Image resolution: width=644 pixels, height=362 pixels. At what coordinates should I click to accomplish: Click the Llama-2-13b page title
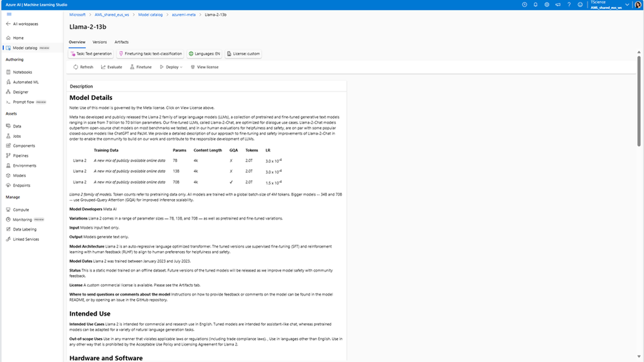click(88, 26)
